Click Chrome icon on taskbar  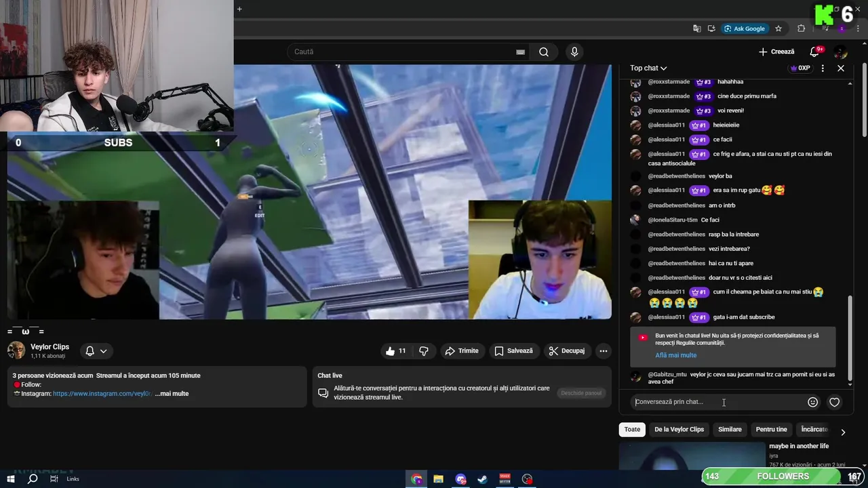pyautogui.click(x=416, y=479)
